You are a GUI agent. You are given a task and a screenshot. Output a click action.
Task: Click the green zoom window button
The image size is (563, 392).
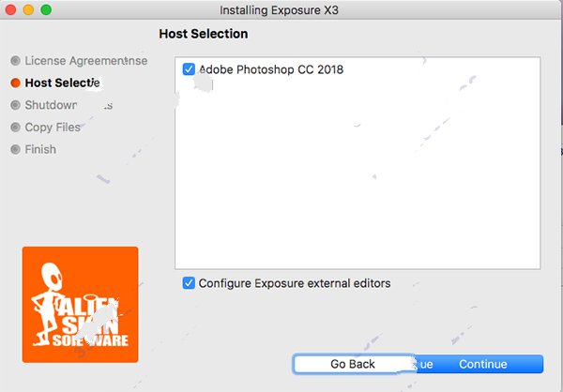pos(46,9)
